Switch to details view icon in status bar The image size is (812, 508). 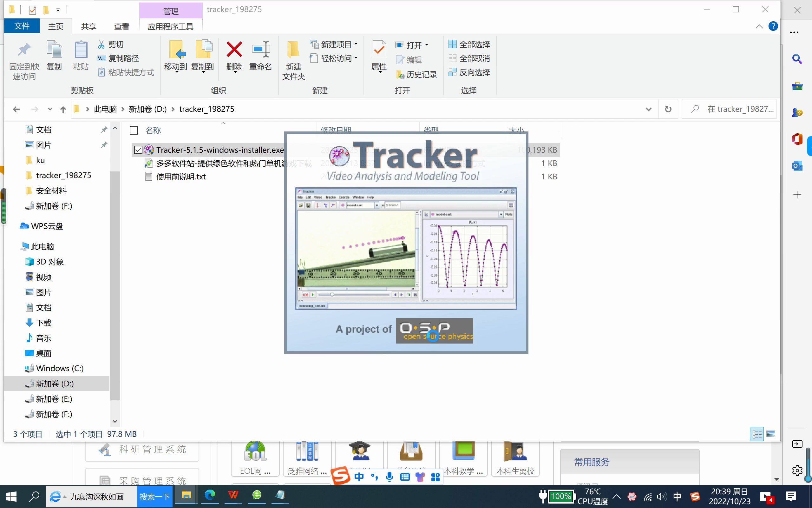click(x=756, y=434)
